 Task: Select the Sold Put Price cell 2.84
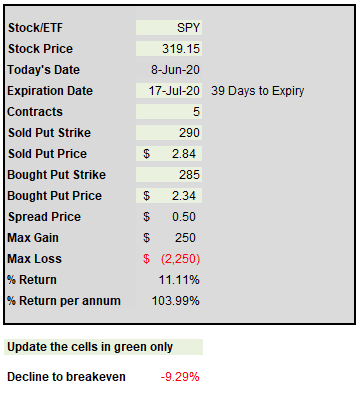(169, 154)
